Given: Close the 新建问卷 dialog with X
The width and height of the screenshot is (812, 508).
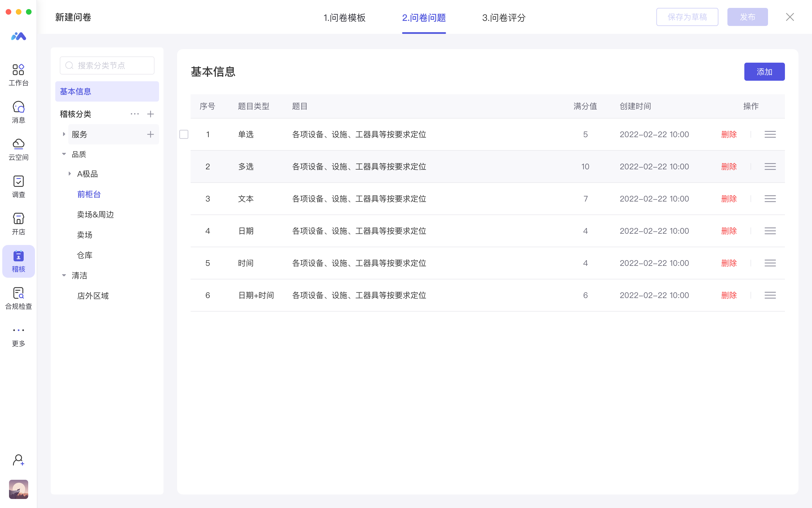Looking at the screenshot, I should pos(790,17).
